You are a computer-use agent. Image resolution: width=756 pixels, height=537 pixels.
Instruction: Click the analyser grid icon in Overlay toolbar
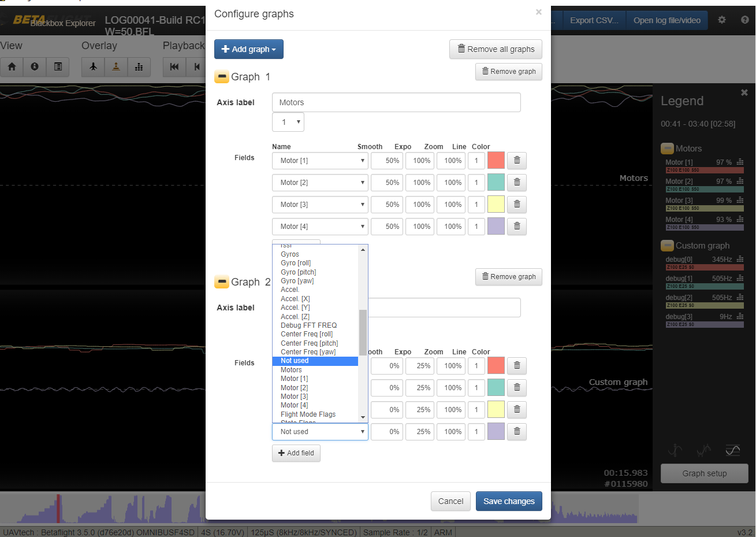click(139, 66)
